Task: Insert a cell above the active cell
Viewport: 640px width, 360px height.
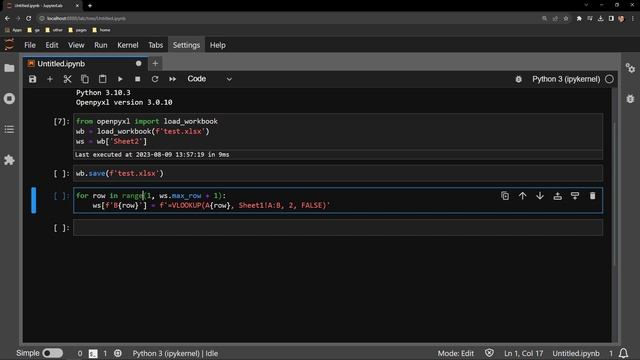Action: pyautogui.click(x=558, y=196)
